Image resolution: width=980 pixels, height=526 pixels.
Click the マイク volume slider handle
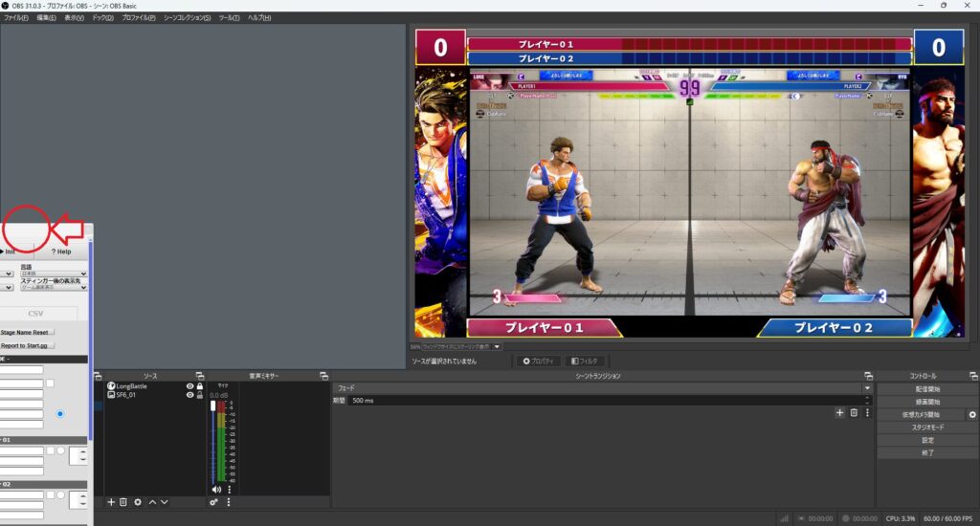213,406
